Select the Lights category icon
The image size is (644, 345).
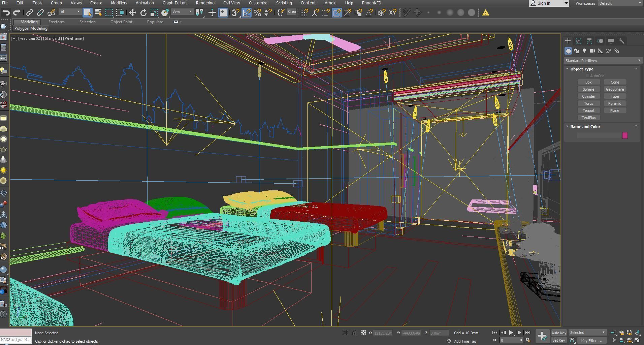click(x=584, y=51)
